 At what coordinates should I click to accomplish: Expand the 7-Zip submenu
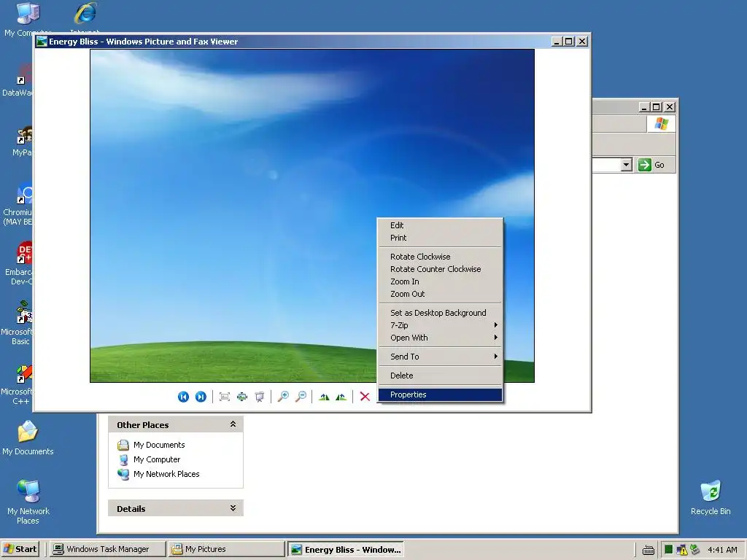[x=440, y=325]
